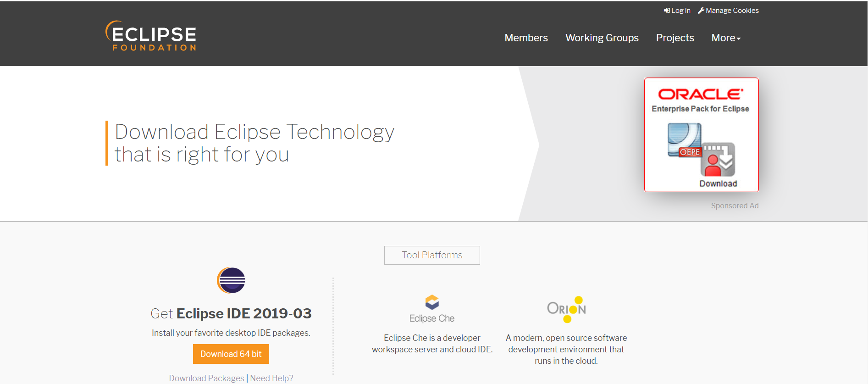Click the Download text in Oracle ad
This screenshot has height=384, width=868.
click(x=718, y=184)
